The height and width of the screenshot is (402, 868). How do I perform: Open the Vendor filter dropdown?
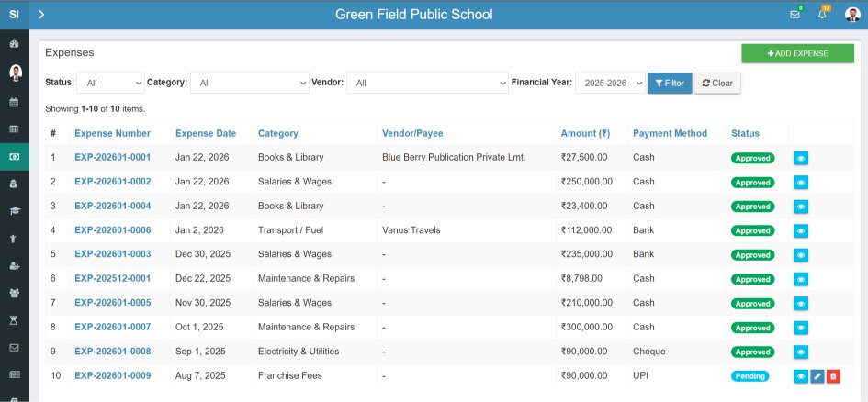point(427,83)
